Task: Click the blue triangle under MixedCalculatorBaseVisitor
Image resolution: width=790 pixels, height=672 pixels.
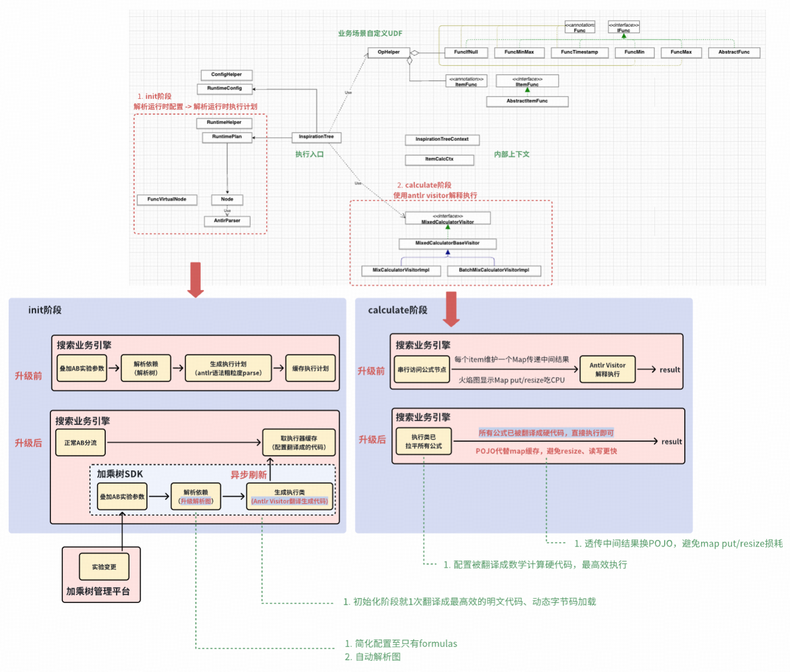Action: (x=448, y=252)
